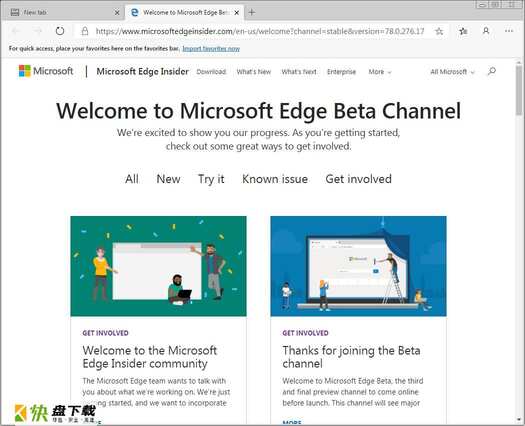Viewport: 525px width, 426px height.
Task: Click GET INVOVLED label on community card
Action: [105, 333]
